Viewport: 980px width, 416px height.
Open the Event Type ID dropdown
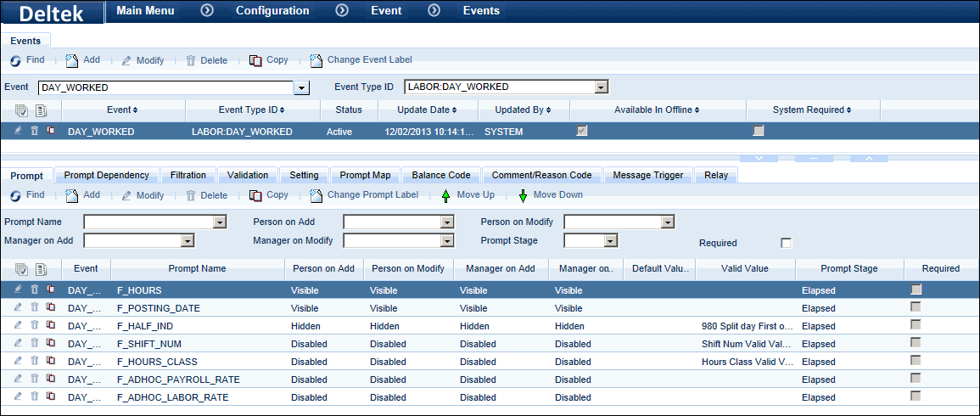pyautogui.click(x=601, y=87)
